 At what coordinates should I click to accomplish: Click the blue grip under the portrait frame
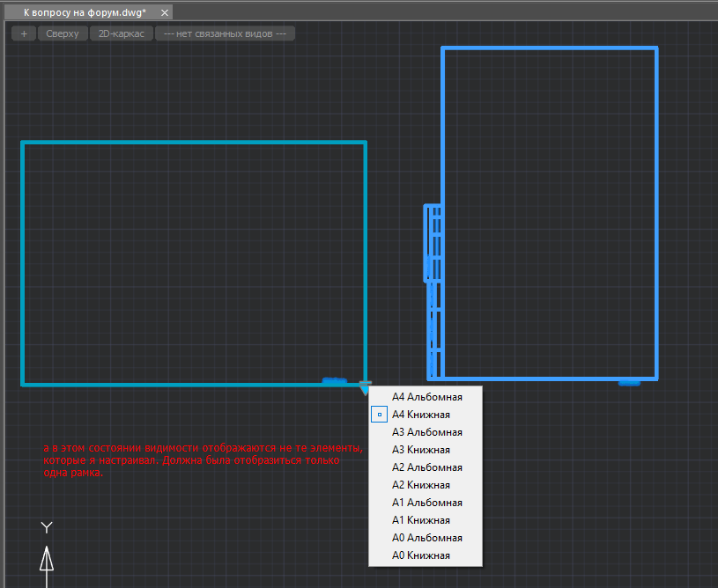(x=628, y=381)
